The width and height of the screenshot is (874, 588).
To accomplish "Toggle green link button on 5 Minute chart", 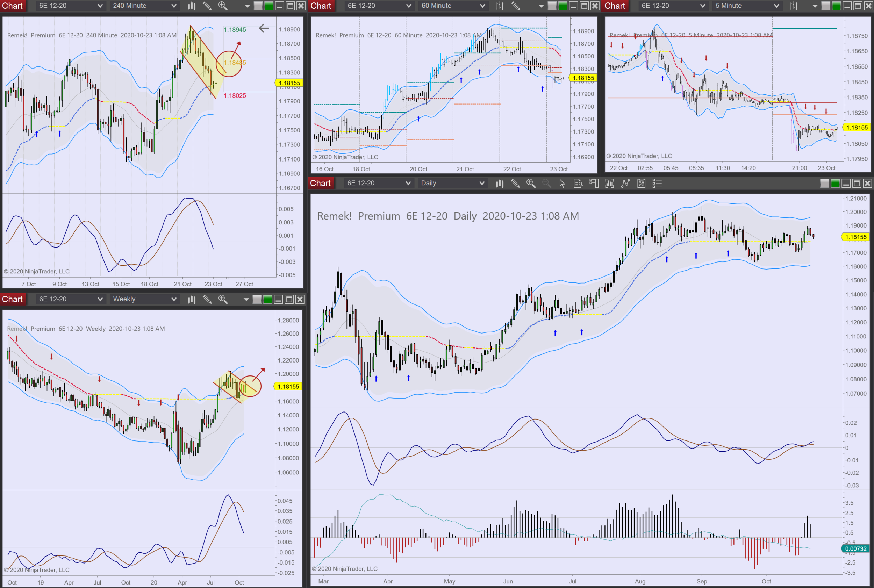I will 836,6.
